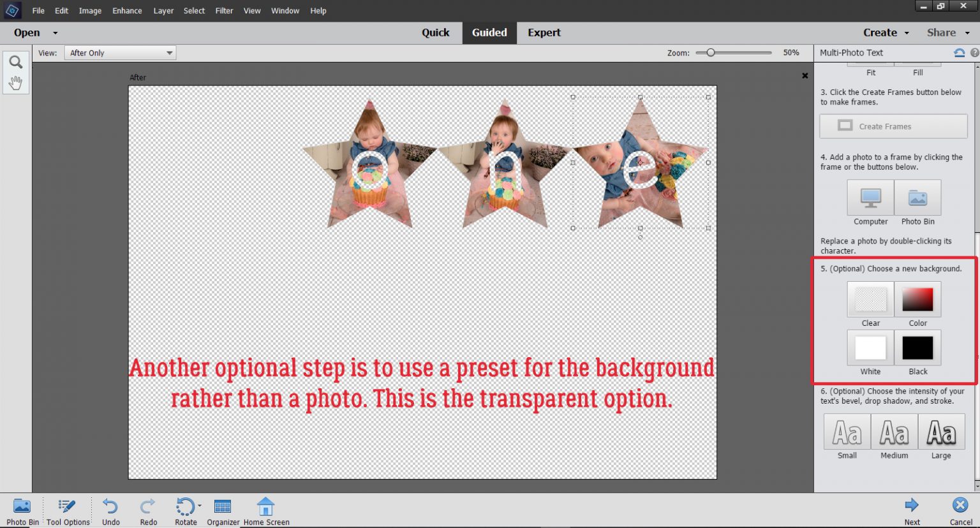Select the Zoom tool
Viewport: 980px width, 528px height.
pyautogui.click(x=15, y=61)
